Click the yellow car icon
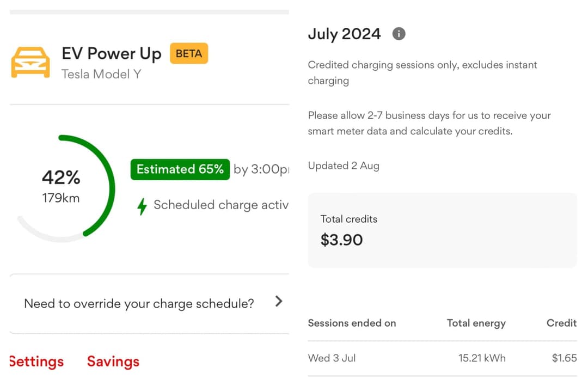Screen dimensions: 588x392 [30, 62]
